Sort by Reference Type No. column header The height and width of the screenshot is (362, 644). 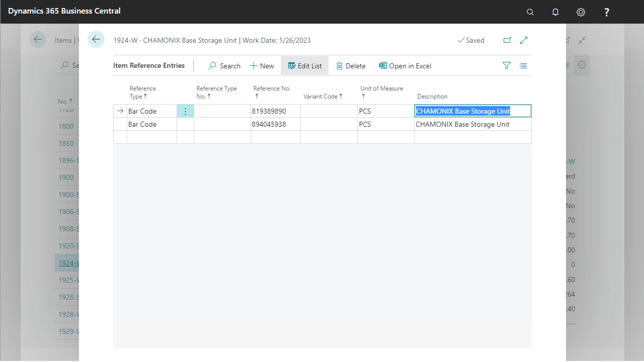217,93
